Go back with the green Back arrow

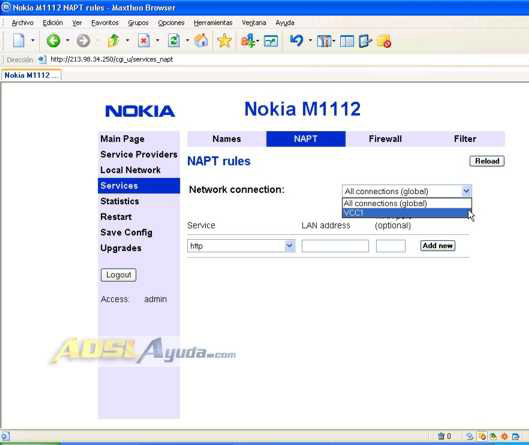pos(53,41)
